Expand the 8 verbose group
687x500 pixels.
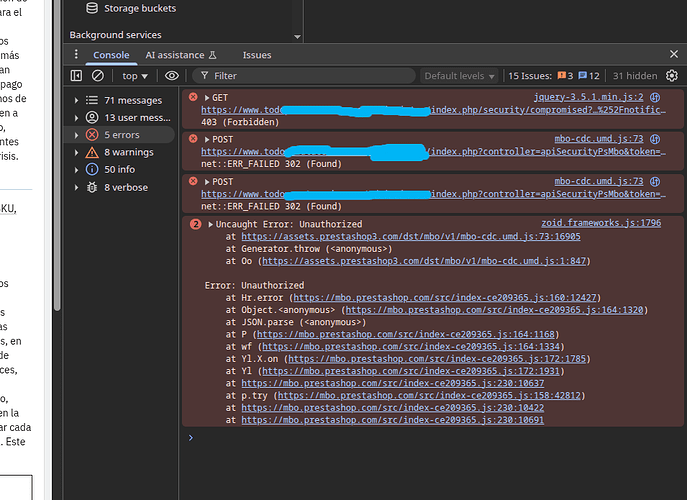76,187
